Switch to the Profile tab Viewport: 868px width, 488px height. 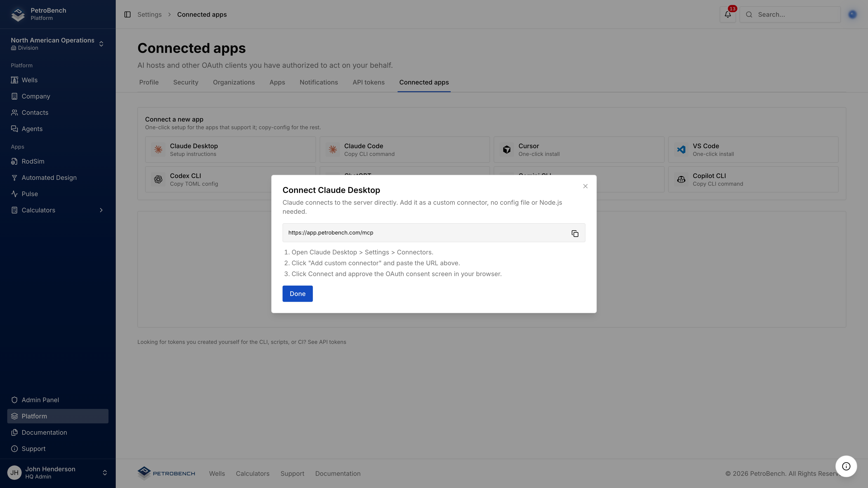click(149, 82)
